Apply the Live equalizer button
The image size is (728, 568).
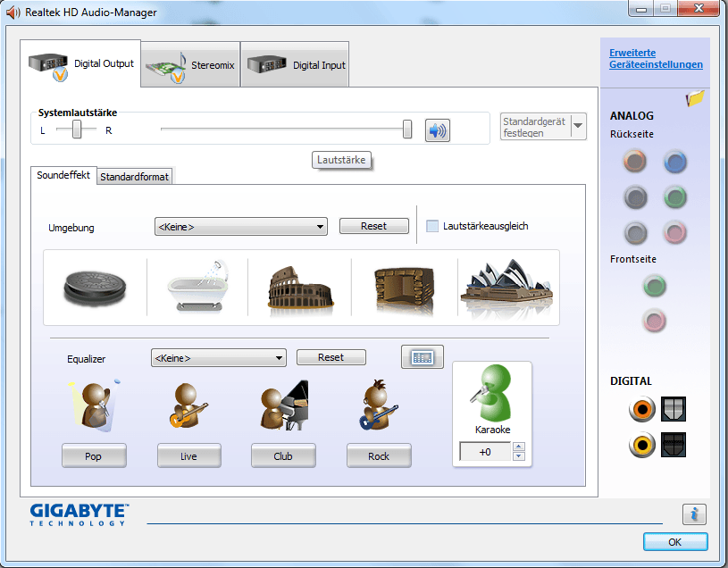point(189,455)
